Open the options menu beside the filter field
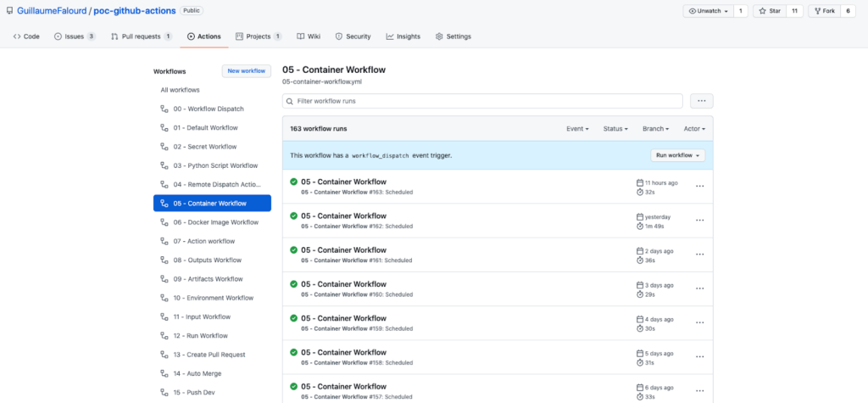 click(701, 101)
